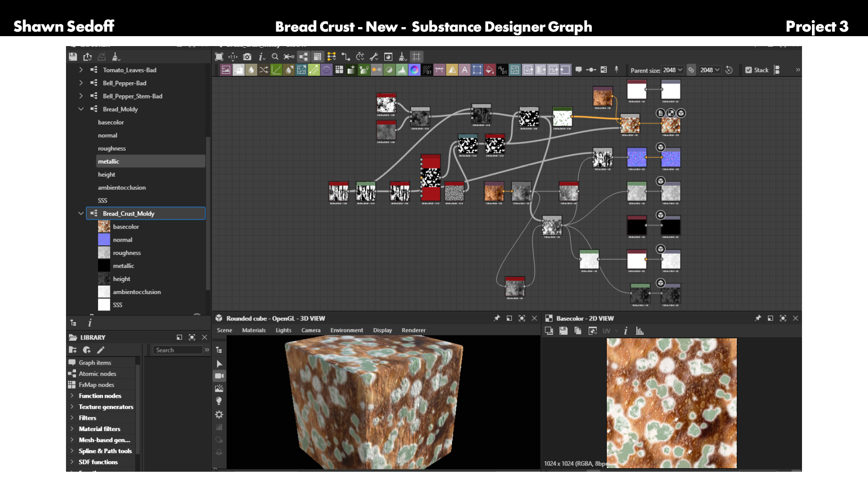The height and width of the screenshot is (488, 868).
Task: Click the save image icon in 2D view
Action: pos(563,331)
